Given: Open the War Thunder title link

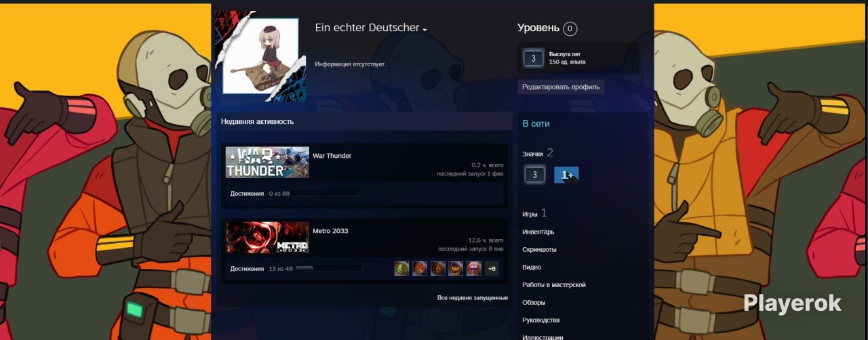Looking at the screenshot, I should pos(332,156).
